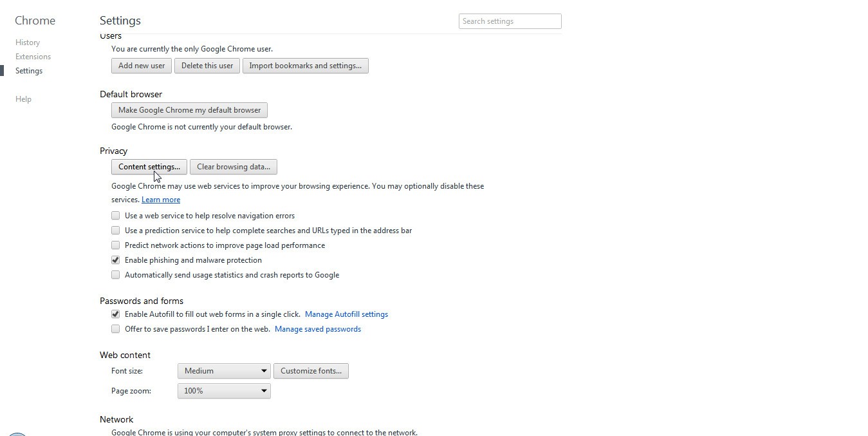Click the Chrome title in sidebar
868x436 pixels.
35,21
